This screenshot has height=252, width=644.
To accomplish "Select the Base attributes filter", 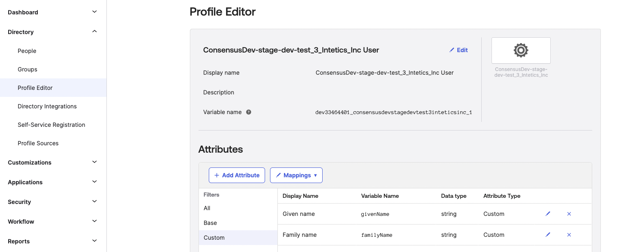I will (210, 223).
